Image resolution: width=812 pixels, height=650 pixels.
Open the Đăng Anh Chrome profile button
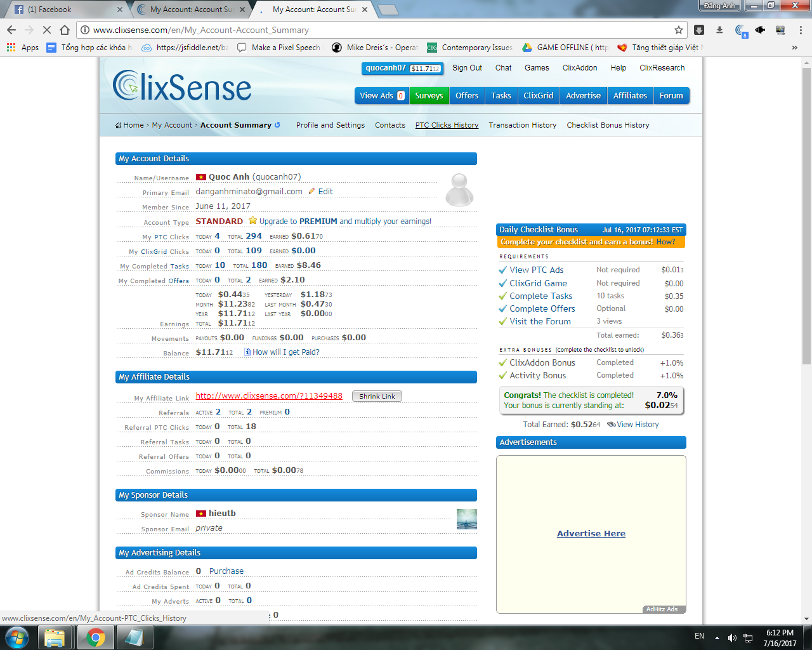(x=719, y=6)
